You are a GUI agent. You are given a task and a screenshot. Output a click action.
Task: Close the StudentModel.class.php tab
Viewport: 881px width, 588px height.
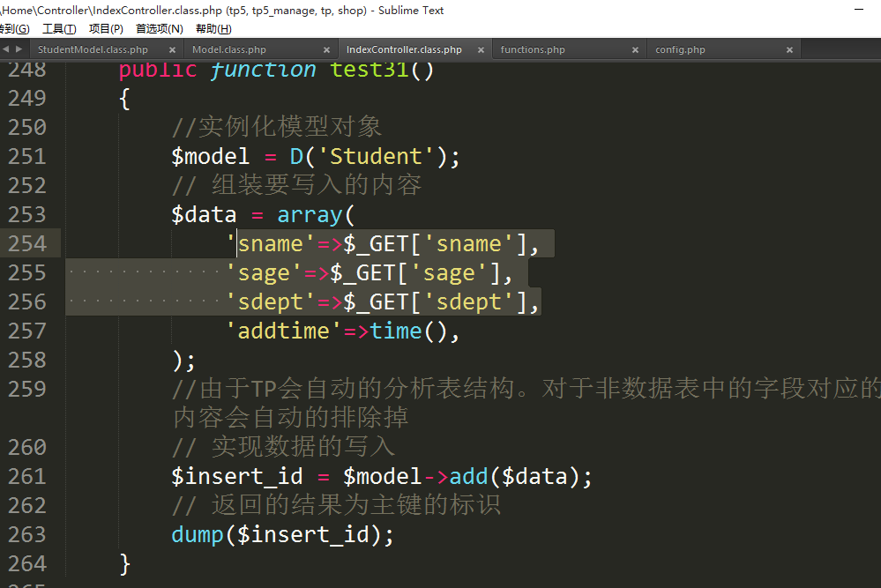click(x=171, y=50)
